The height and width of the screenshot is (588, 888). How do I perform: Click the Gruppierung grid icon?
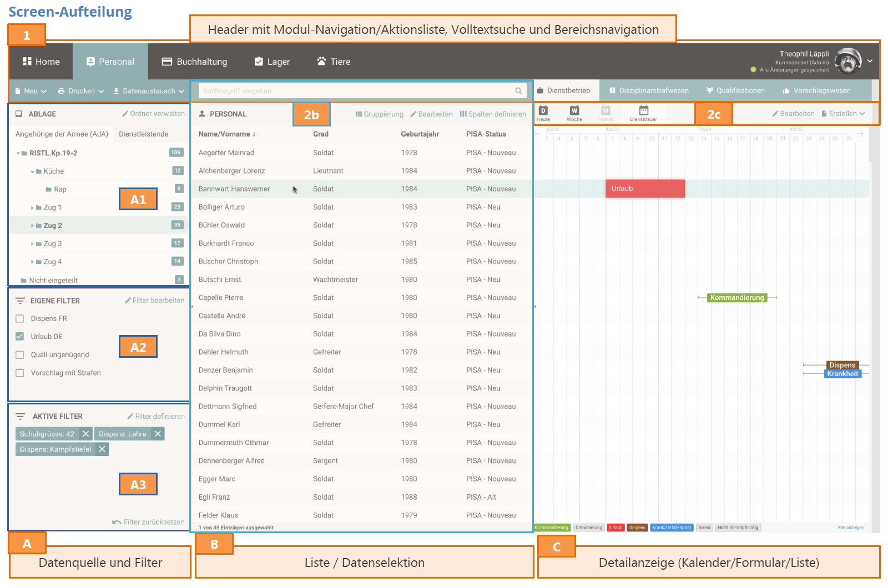pos(359,114)
